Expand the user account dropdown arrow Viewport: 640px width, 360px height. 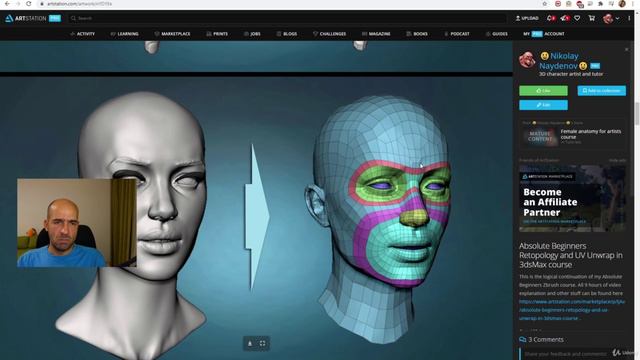point(617,18)
